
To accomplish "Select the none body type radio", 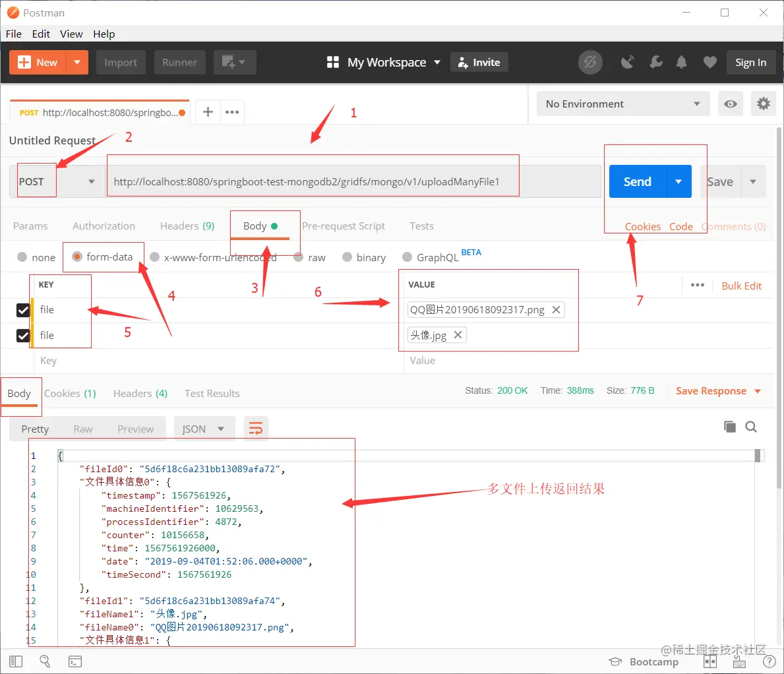I will [x=22, y=257].
